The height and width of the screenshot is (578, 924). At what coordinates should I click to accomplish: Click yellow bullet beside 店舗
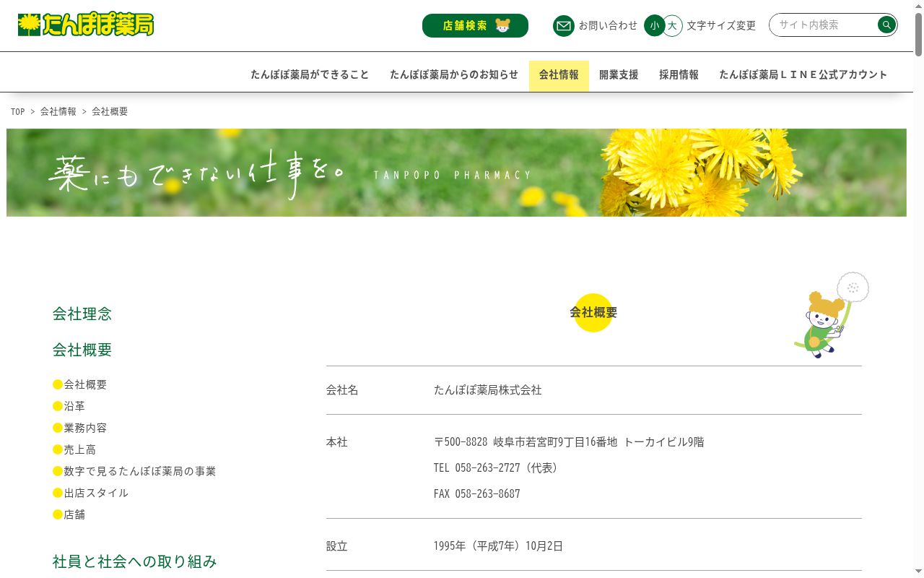[x=58, y=514]
